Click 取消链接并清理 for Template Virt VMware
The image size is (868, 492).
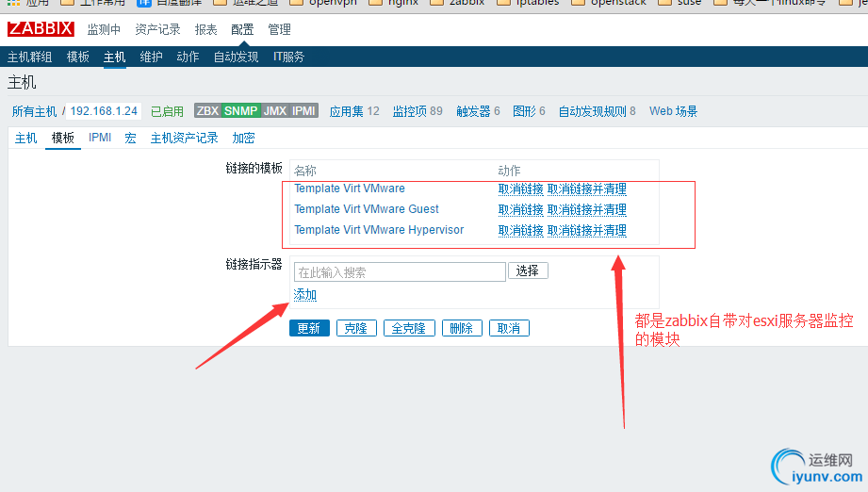click(x=587, y=189)
